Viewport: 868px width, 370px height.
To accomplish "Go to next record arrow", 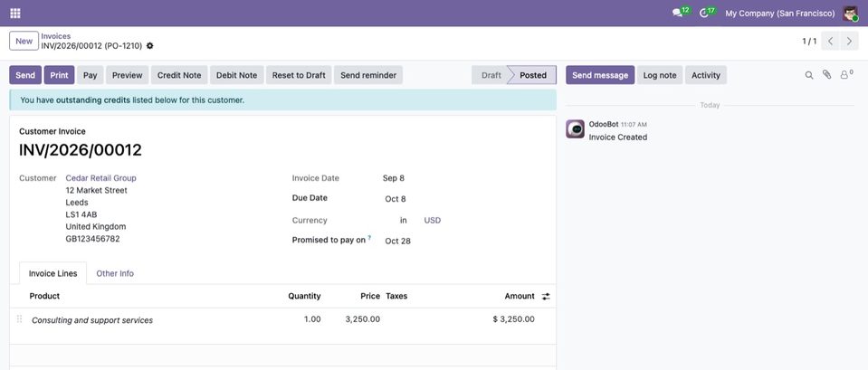I will 849,41.
